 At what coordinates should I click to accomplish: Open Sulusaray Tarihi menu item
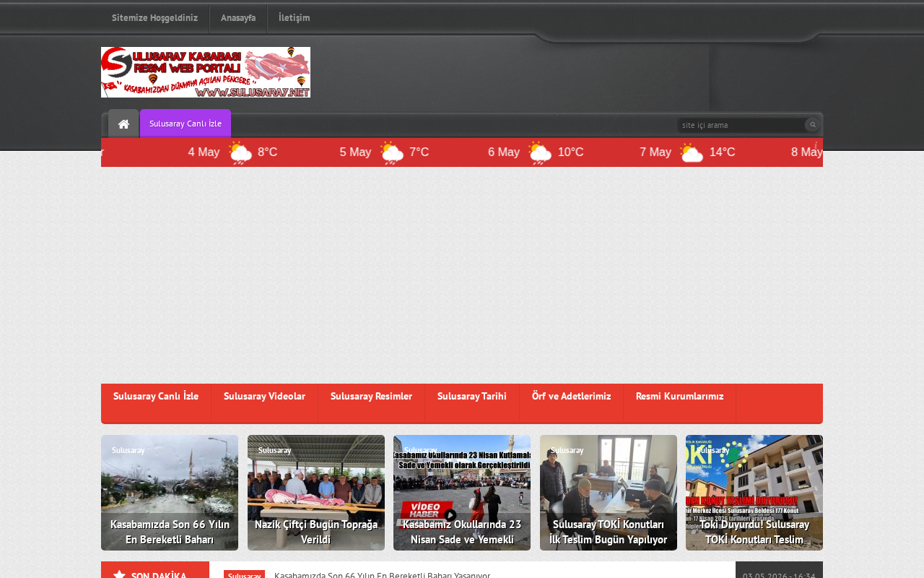pos(472,397)
